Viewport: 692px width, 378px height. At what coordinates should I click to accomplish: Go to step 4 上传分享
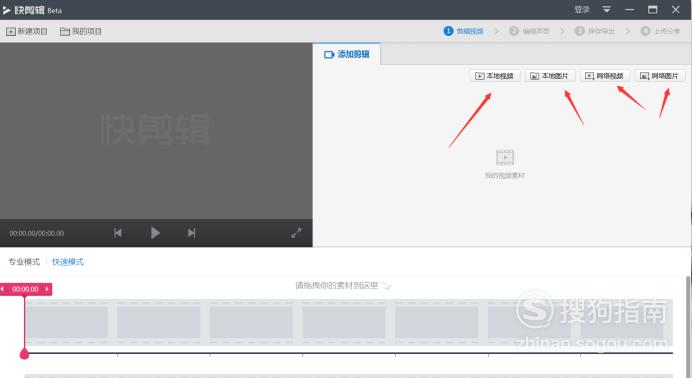pos(660,31)
